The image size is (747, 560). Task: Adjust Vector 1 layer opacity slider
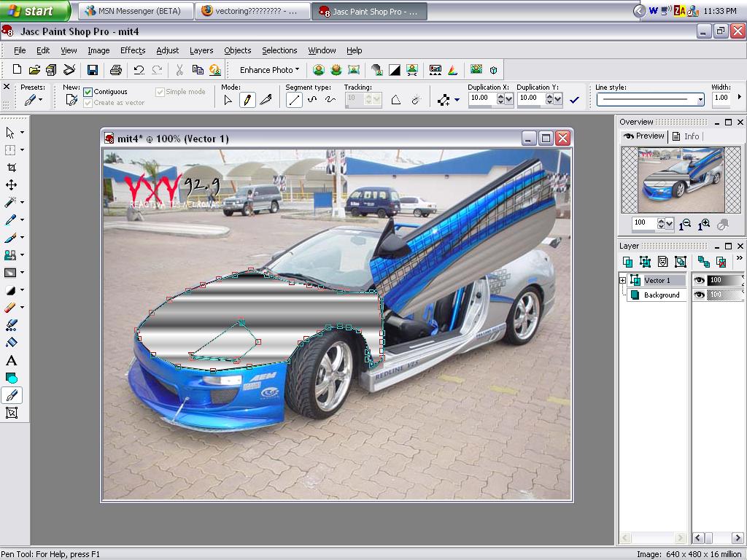click(x=724, y=280)
